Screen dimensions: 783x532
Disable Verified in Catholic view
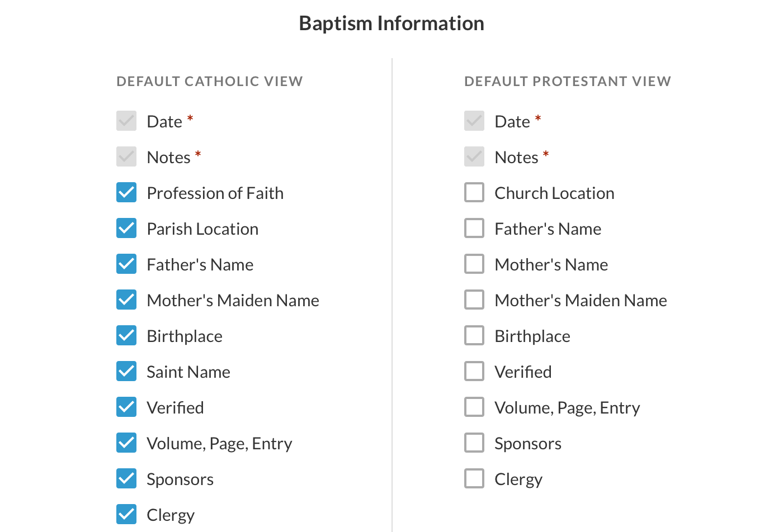click(126, 407)
